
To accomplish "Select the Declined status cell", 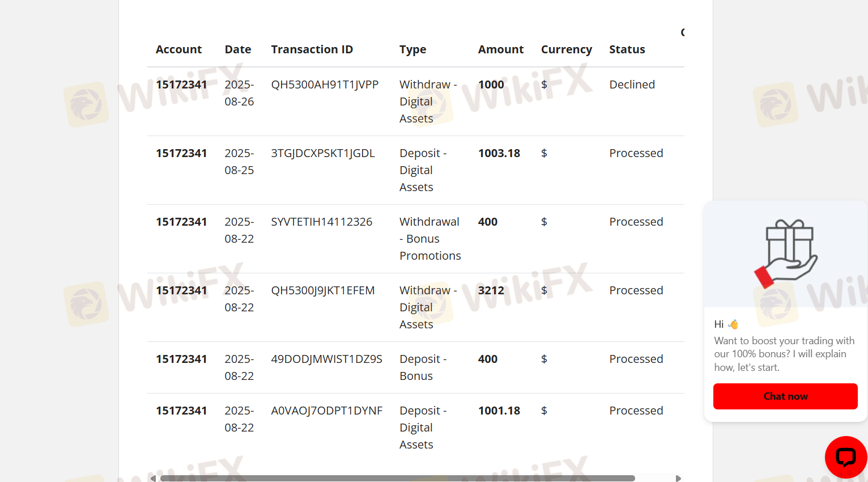I will pyautogui.click(x=632, y=84).
